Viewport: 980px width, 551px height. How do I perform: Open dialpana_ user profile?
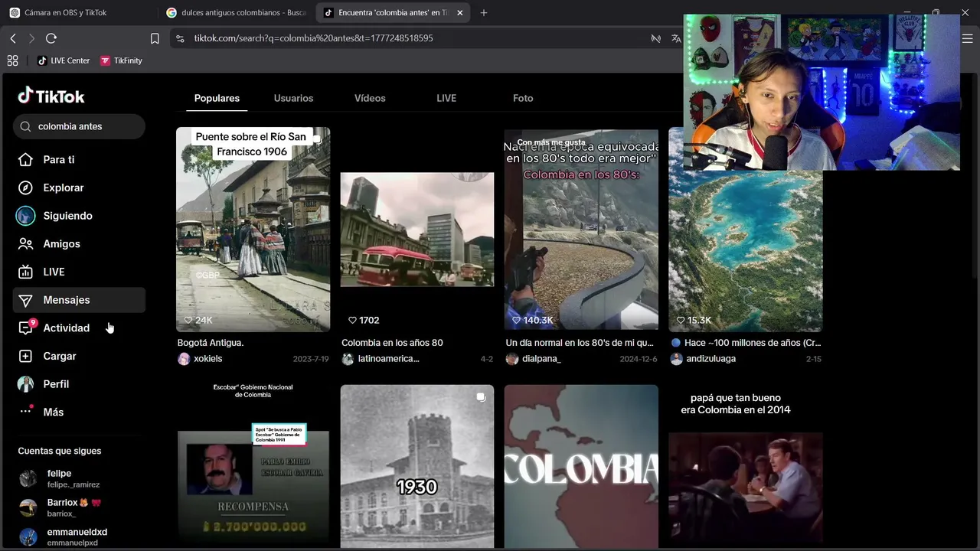tap(534, 359)
